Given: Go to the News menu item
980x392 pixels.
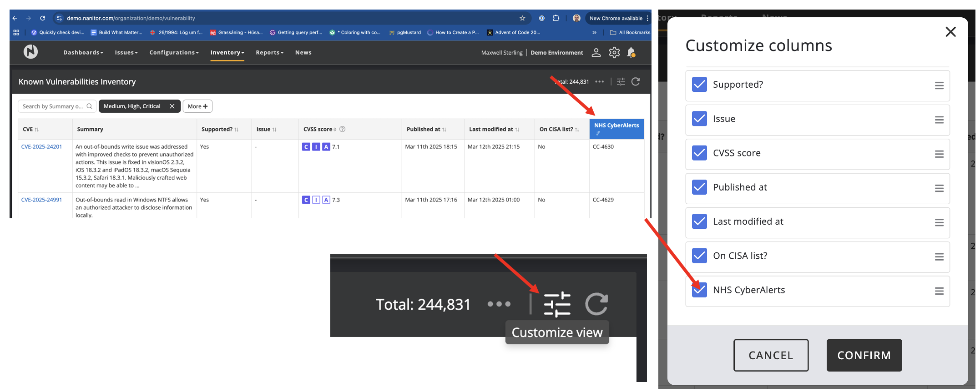Looking at the screenshot, I should point(303,53).
